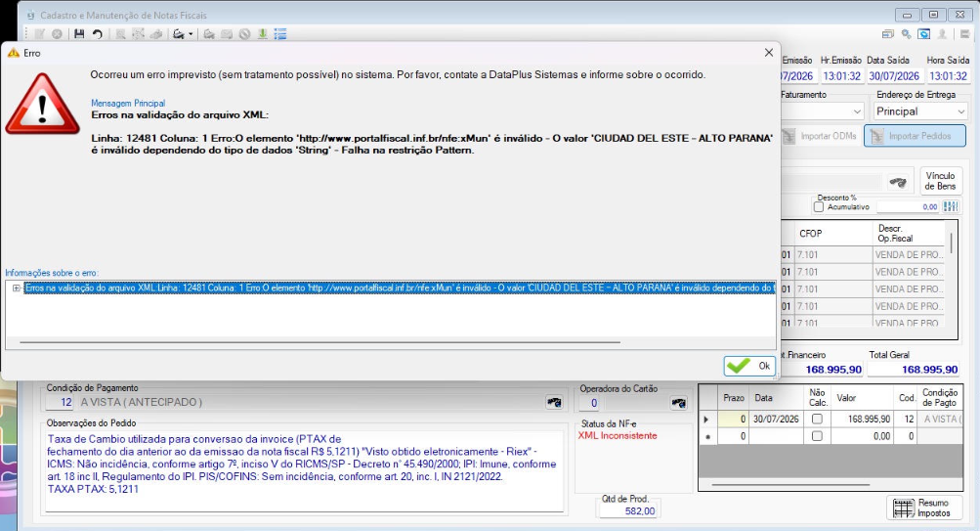980x531 pixels.
Task: Click the Informações sobre o erro label
Action: pyautogui.click(x=52, y=273)
